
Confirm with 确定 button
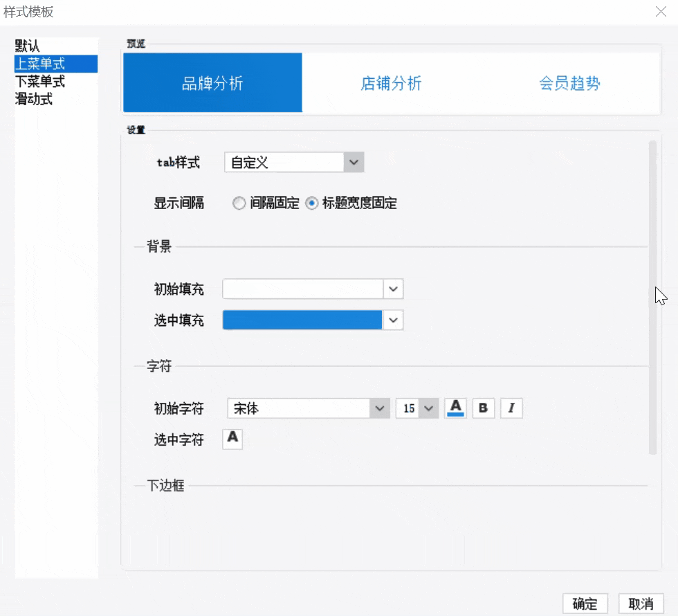pyautogui.click(x=585, y=604)
